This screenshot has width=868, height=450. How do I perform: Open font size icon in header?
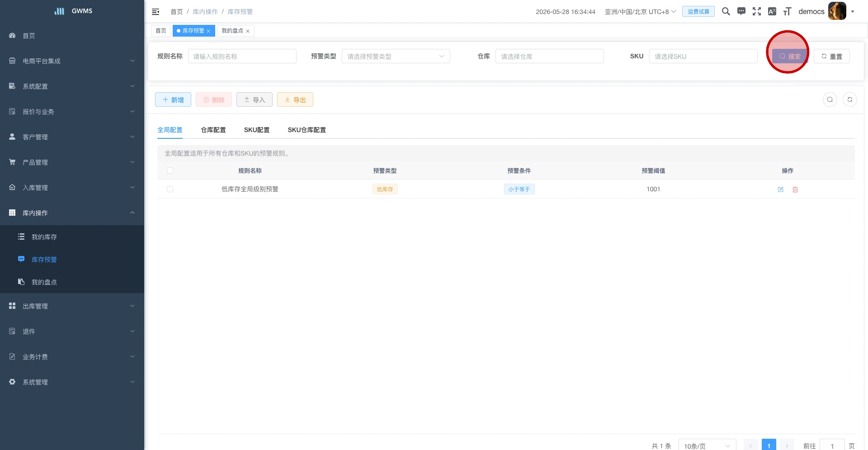[x=788, y=11]
